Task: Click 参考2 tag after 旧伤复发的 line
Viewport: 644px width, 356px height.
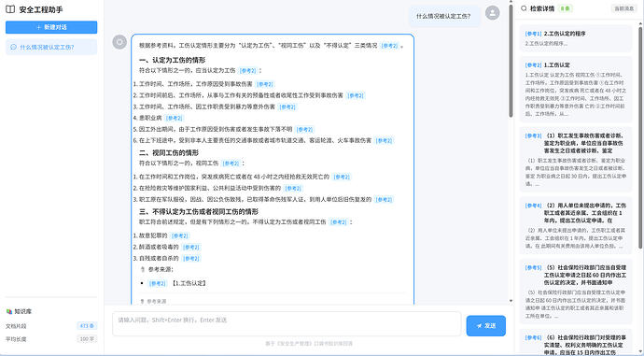Action: (384, 199)
